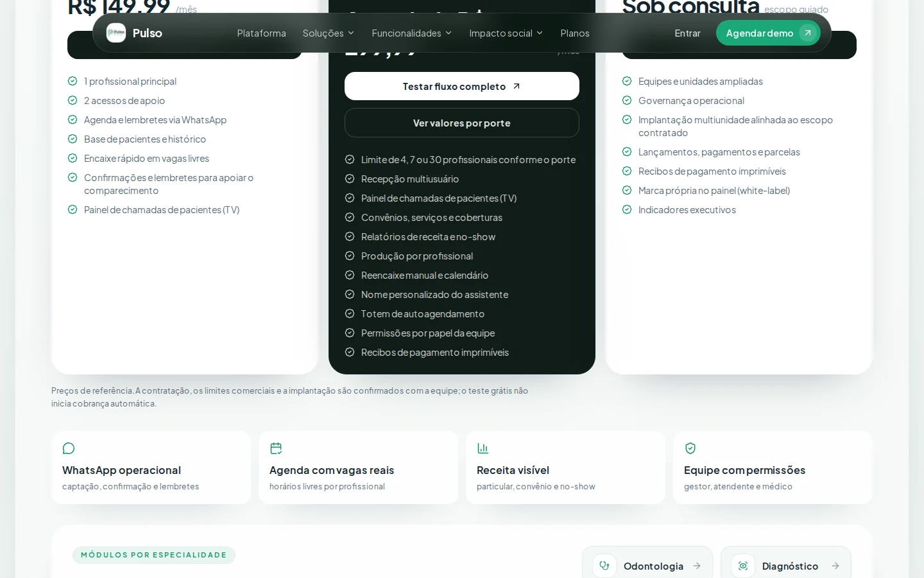Select the Equipe com permissões card
Viewport: 924px width, 578px height.
point(773,468)
